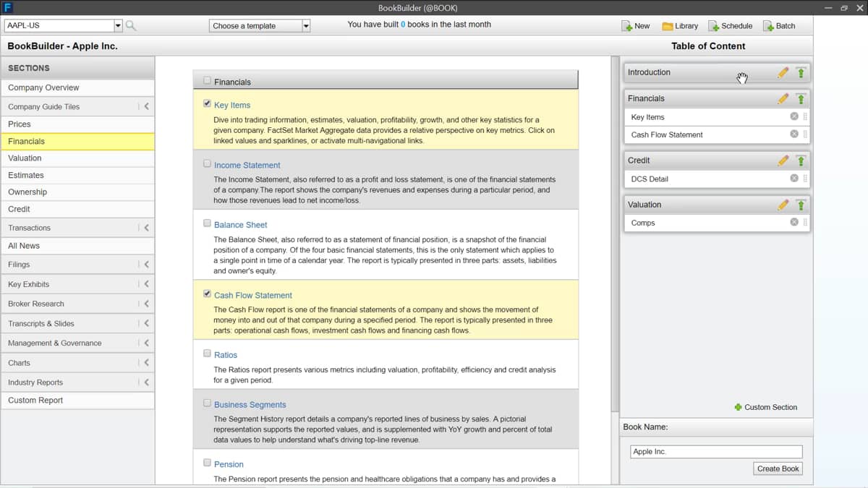Image resolution: width=868 pixels, height=488 pixels.
Task: Remove DCS Detail from the table of content
Action: pyautogui.click(x=794, y=179)
